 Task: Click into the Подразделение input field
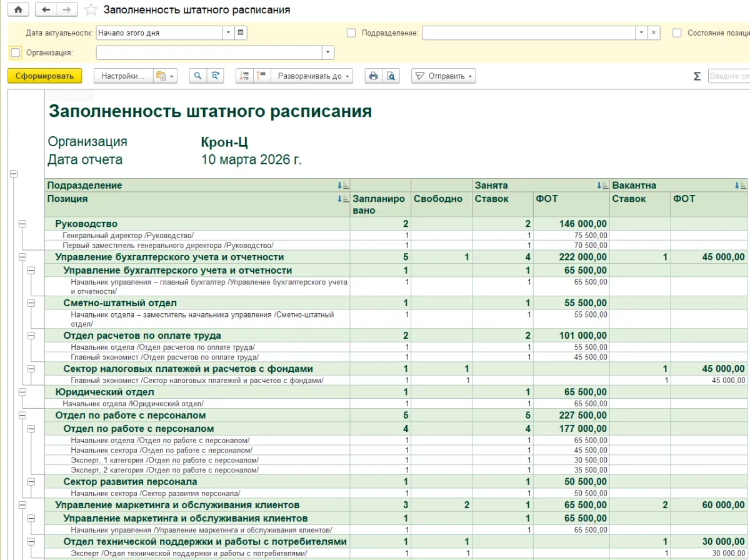(529, 32)
